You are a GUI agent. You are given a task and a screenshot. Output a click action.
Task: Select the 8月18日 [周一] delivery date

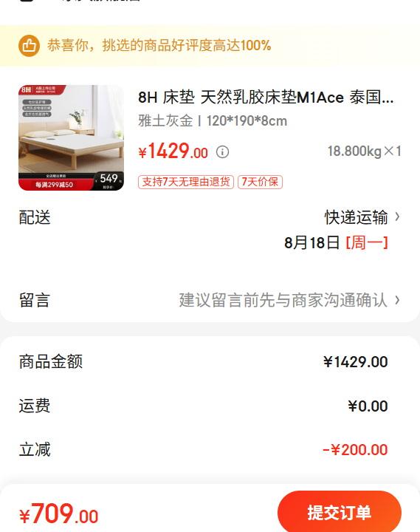[336, 243]
